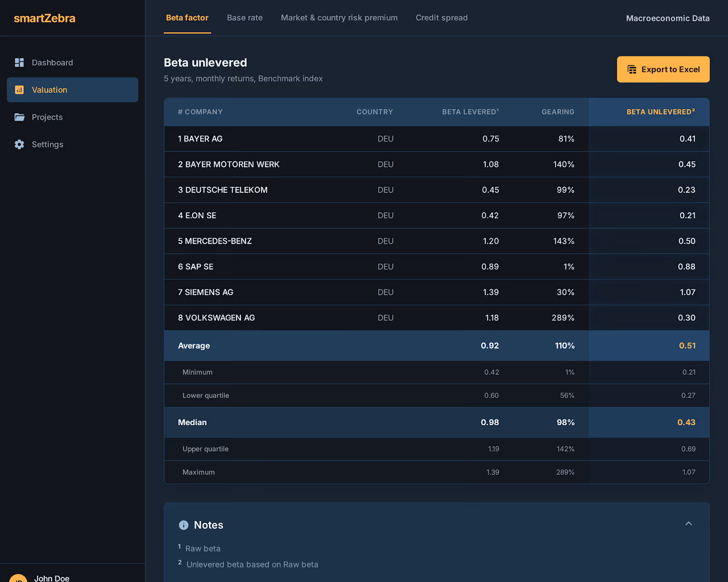This screenshot has width=728, height=582.
Task: Click the Settings gear icon
Action: (x=19, y=144)
